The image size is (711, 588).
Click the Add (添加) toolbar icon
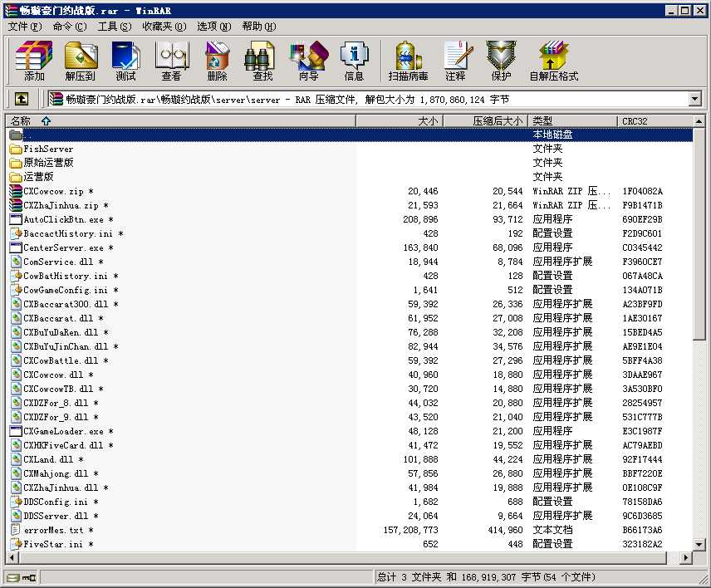(34, 61)
